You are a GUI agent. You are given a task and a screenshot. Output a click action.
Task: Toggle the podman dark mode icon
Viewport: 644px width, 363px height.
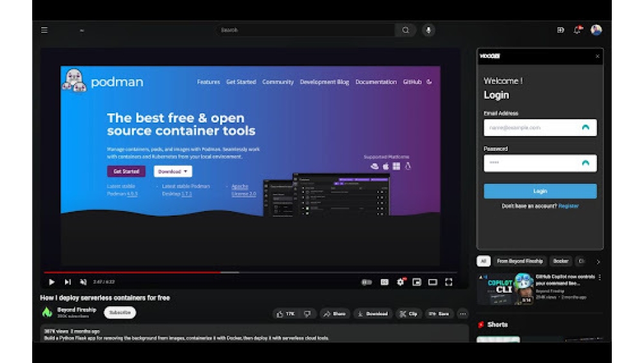pyautogui.click(x=429, y=82)
